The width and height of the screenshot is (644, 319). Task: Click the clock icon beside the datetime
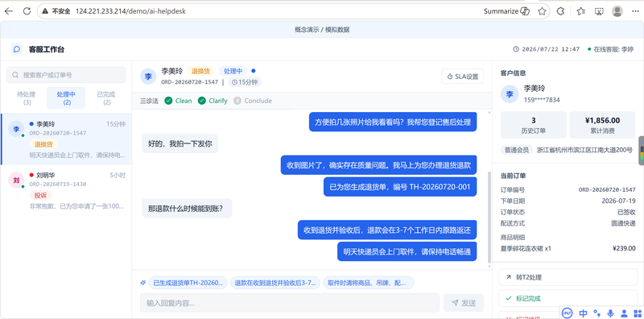pos(516,49)
